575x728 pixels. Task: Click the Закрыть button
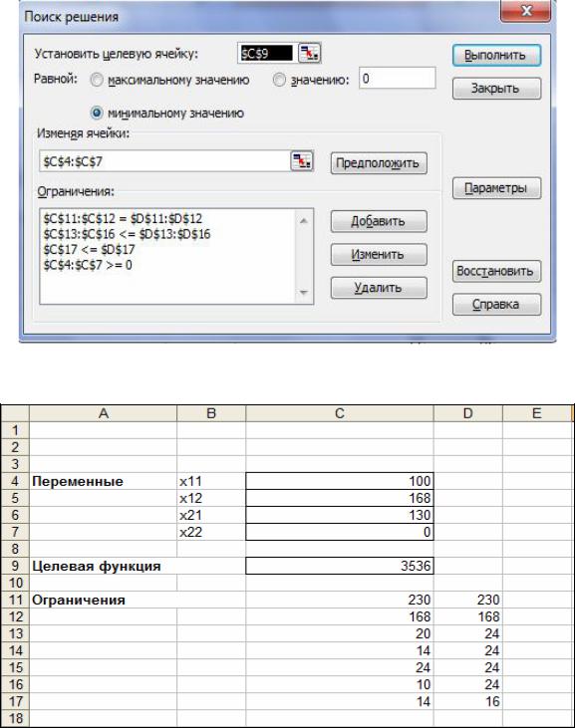coord(496,89)
